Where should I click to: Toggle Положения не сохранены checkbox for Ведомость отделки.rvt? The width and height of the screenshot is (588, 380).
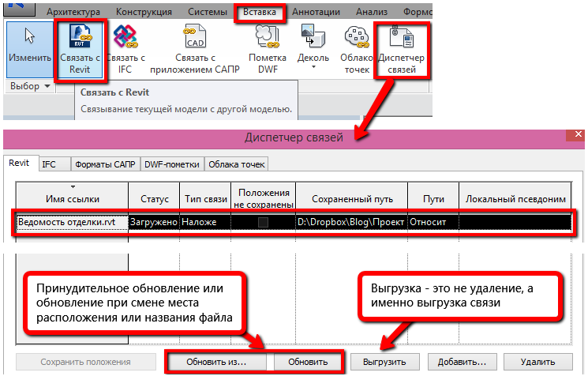[x=264, y=222]
